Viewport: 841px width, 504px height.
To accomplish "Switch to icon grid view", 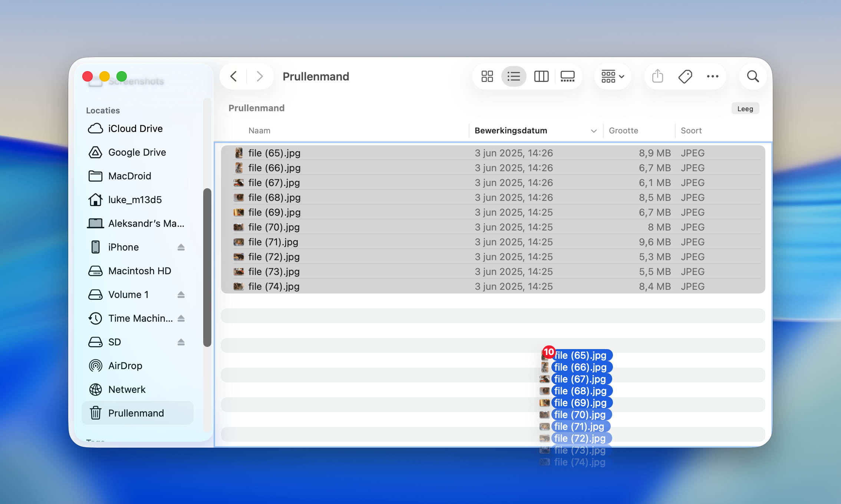I will [x=487, y=76].
